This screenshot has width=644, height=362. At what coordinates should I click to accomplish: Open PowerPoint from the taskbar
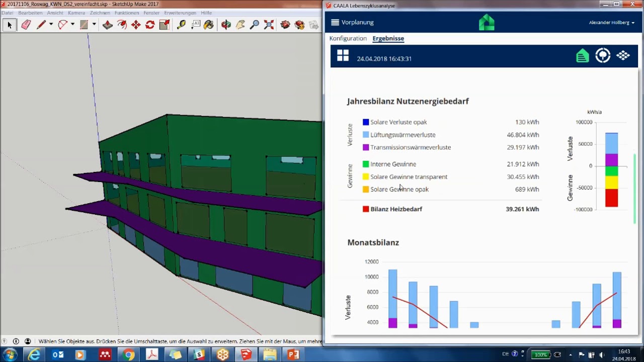tap(293, 355)
